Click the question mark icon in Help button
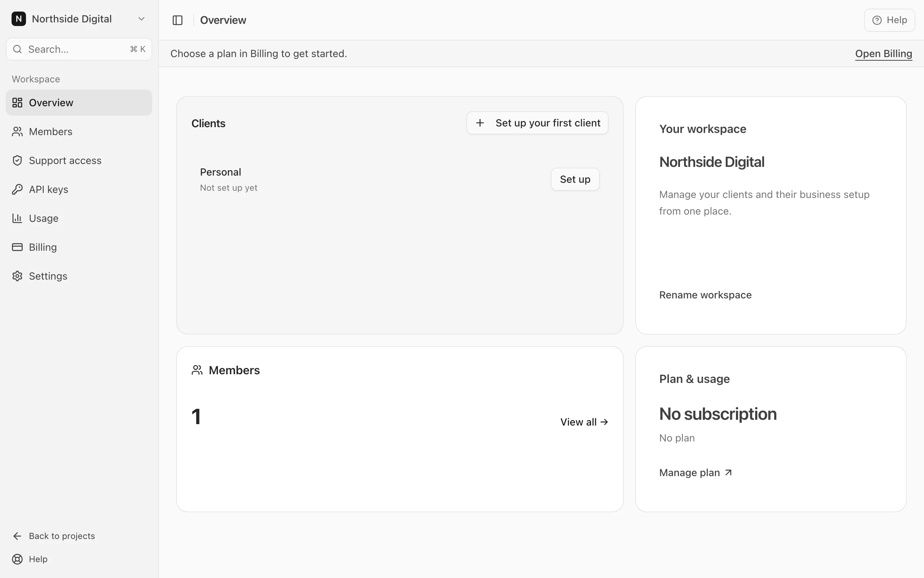Image resolution: width=924 pixels, height=578 pixels. 877,20
